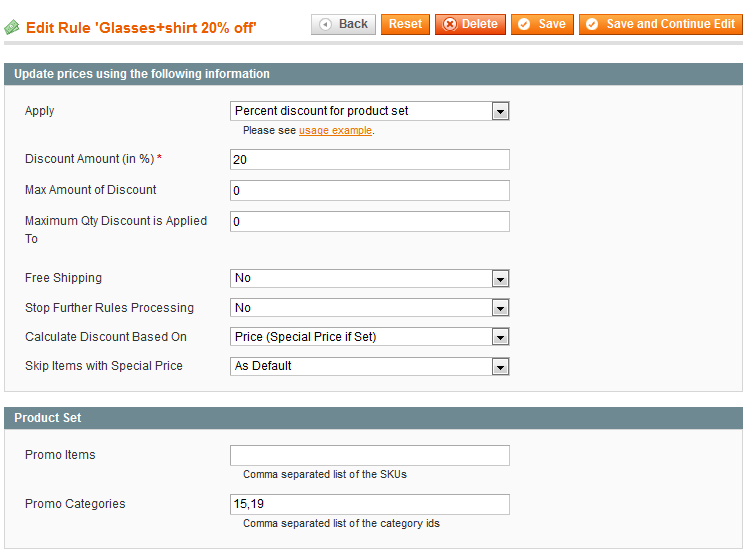Click the Back button
Screen dimensions: 750x558
click(x=343, y=24)
